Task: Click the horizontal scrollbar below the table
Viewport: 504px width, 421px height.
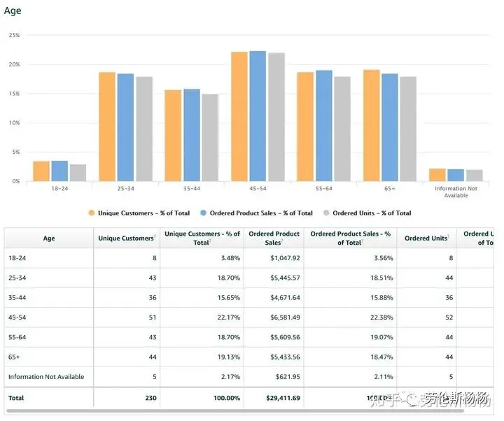Action: pyautogui.click(x=235, y=411)
